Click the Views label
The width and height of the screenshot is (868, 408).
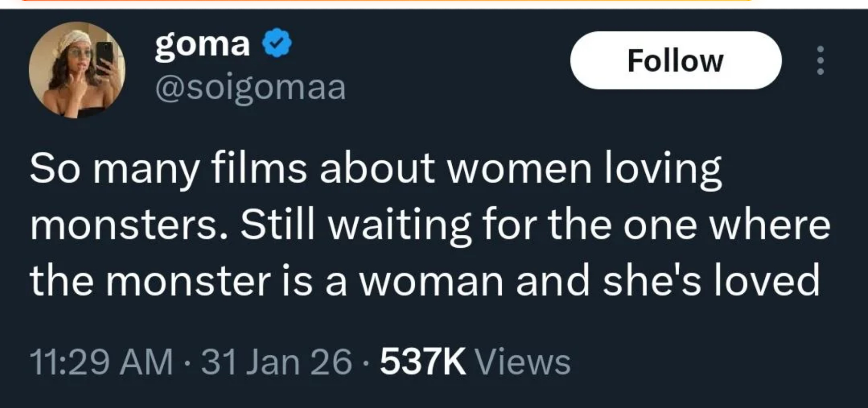tap(523, 362)
